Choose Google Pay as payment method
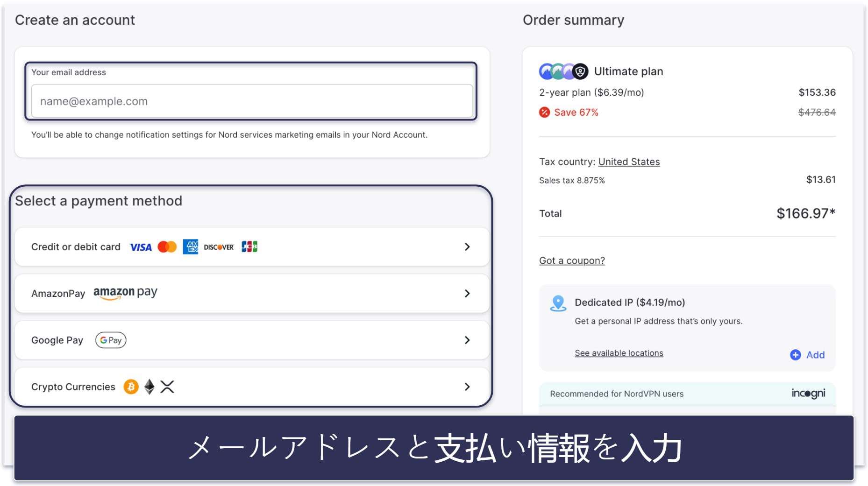This screenshot has height=486, width=868. [x=252, y=340]
